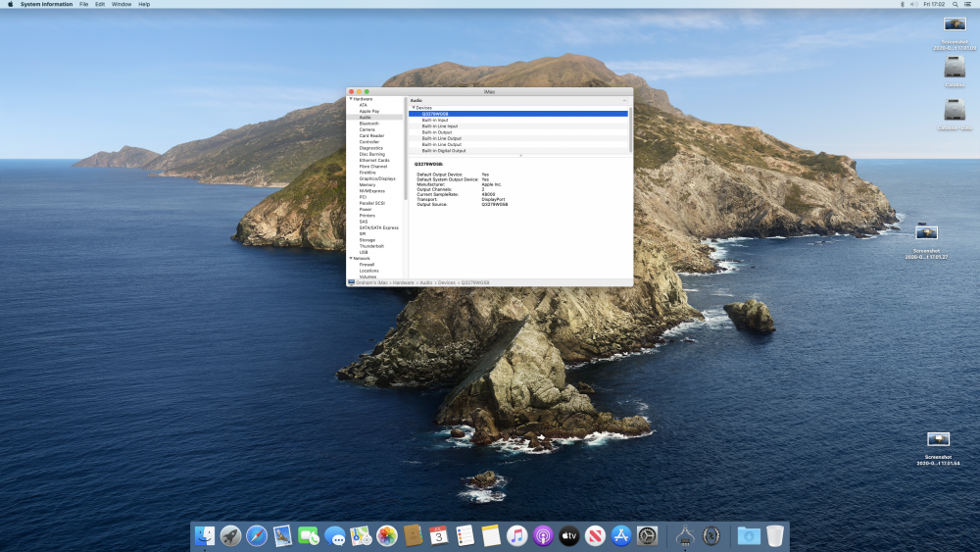The image size is (980, 552).
Task: Select Built-in Line Input device
Action: coord(518,125)
